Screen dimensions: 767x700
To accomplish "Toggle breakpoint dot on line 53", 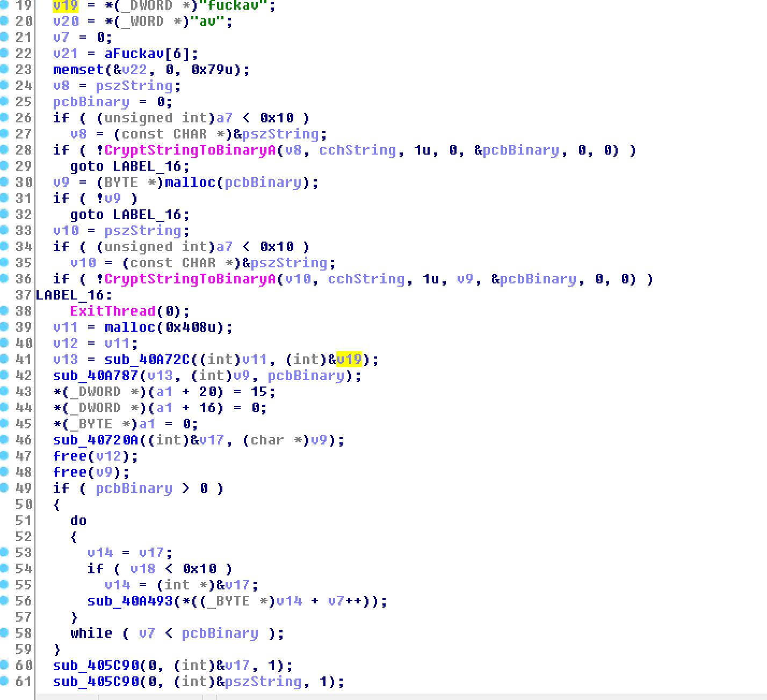I will pyautogui.click(x=4, y=552).
